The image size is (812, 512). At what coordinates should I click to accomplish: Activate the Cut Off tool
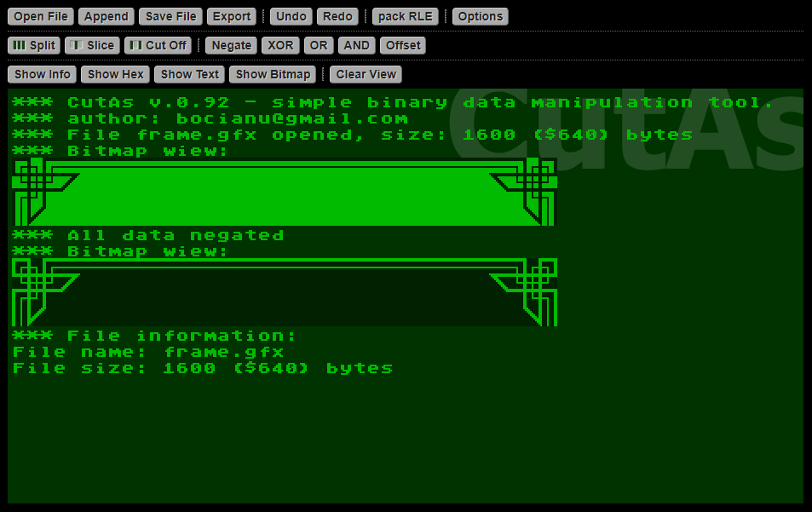(x=158, y=45)
